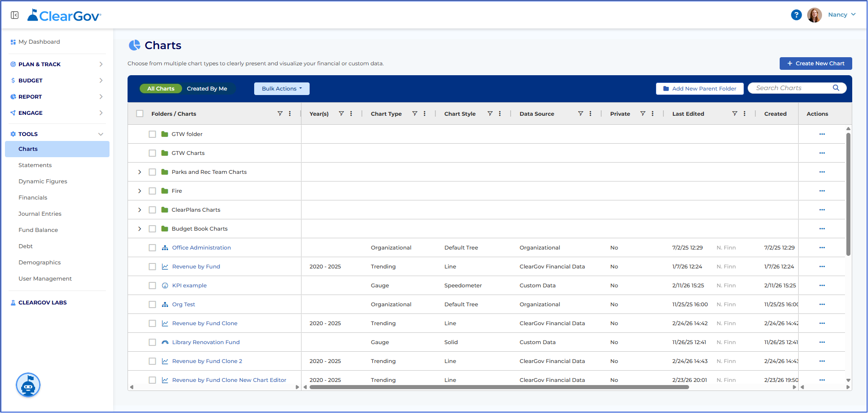This screenshot has height=413, width=868.
Task: Click the search magnifier icon
Action: click(836, 88)
